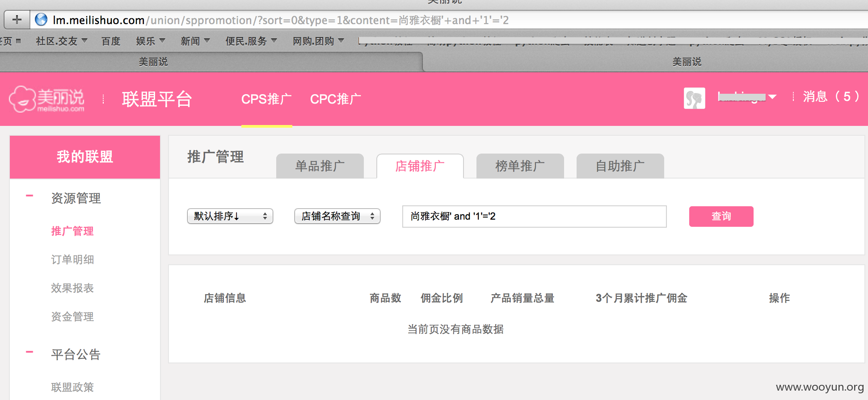Click the 佣金比例 column header
The width and height of the screenshot is (868, 400).
(x=442, y=298)
